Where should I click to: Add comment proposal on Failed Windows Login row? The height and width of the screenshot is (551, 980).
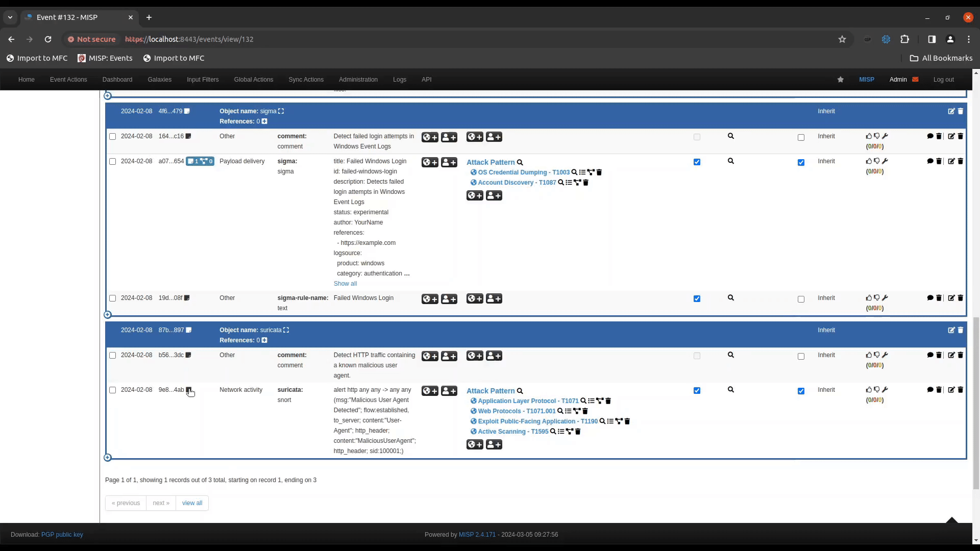tap(930, 298)
